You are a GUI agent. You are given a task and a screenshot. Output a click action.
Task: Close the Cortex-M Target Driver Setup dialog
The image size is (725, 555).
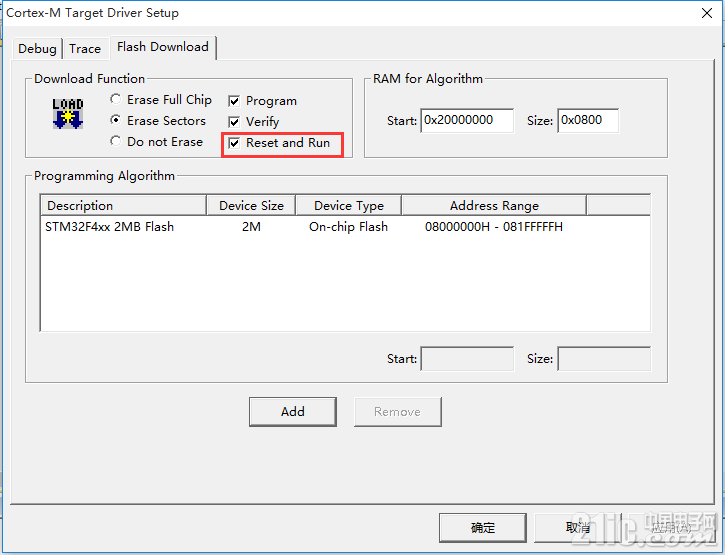point(707,13)
